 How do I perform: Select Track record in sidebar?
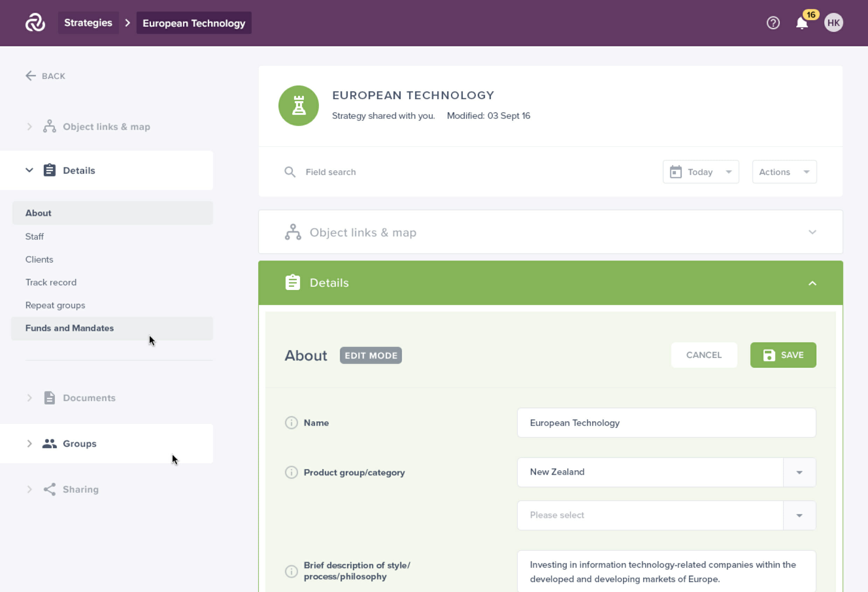point(51,282)
